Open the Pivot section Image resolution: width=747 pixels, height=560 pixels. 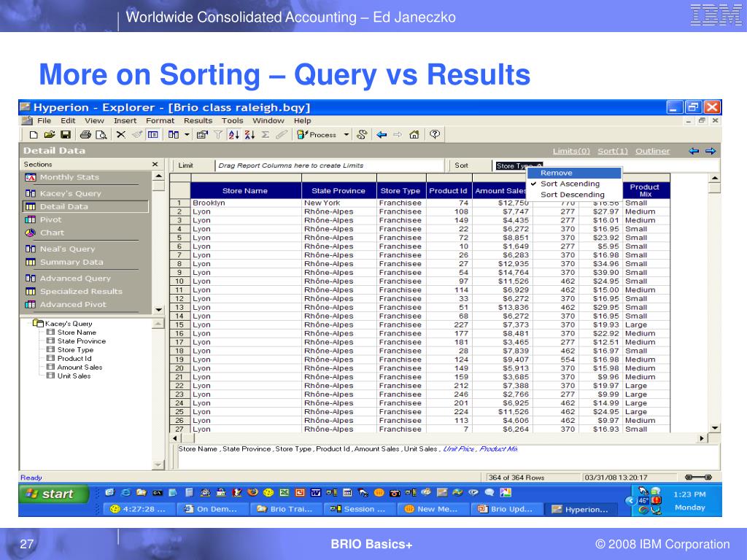pyautogui.click(x=50, y=219)
